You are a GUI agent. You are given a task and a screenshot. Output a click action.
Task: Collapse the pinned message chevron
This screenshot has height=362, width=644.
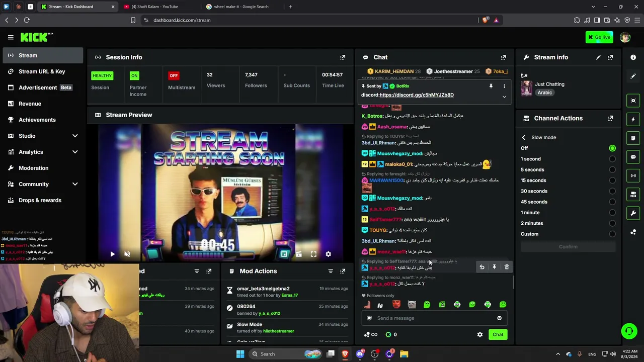pyautogui.click(x=504, y=97)
